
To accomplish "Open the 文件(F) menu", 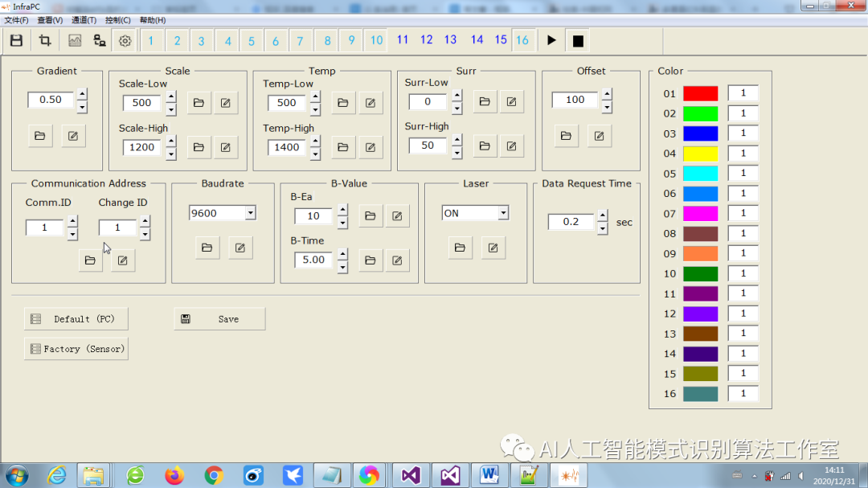I will click(16, 20).
